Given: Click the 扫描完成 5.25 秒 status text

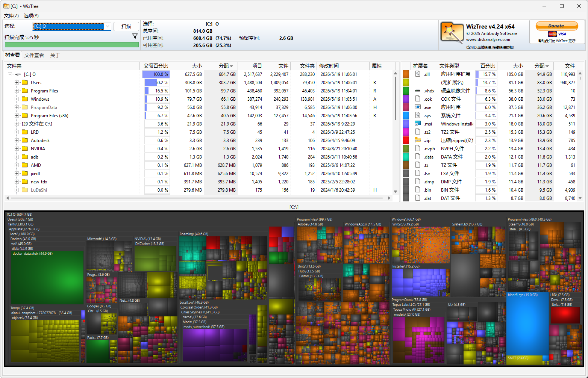Looking at the screenshot, I should (x=22, y=37).
